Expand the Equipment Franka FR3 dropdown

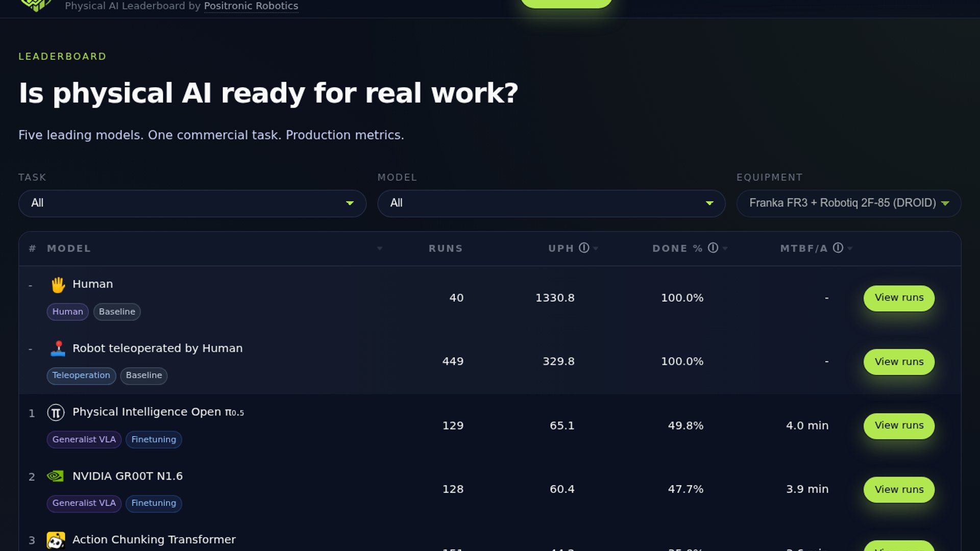[848, 203]
